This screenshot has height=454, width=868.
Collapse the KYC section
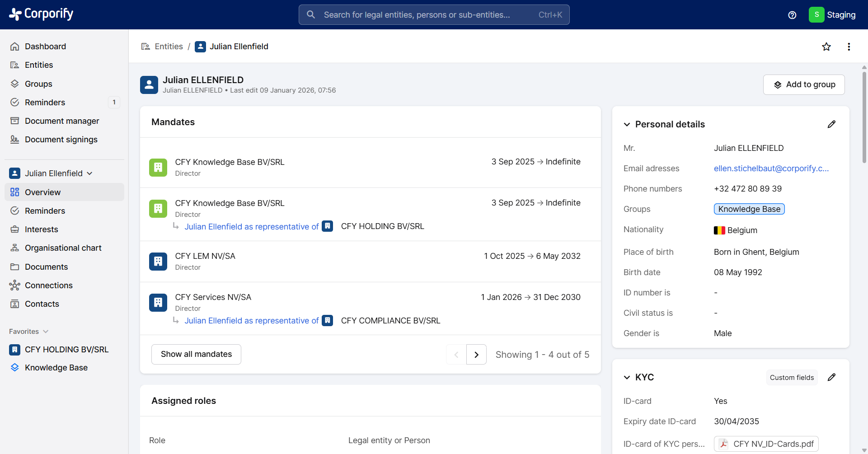(627, 377)
